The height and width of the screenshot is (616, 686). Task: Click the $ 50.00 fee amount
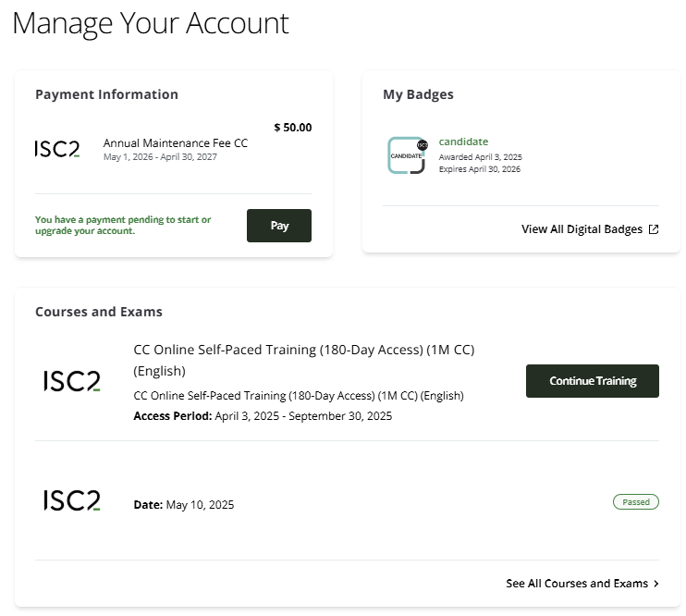(x=293, y=128)
